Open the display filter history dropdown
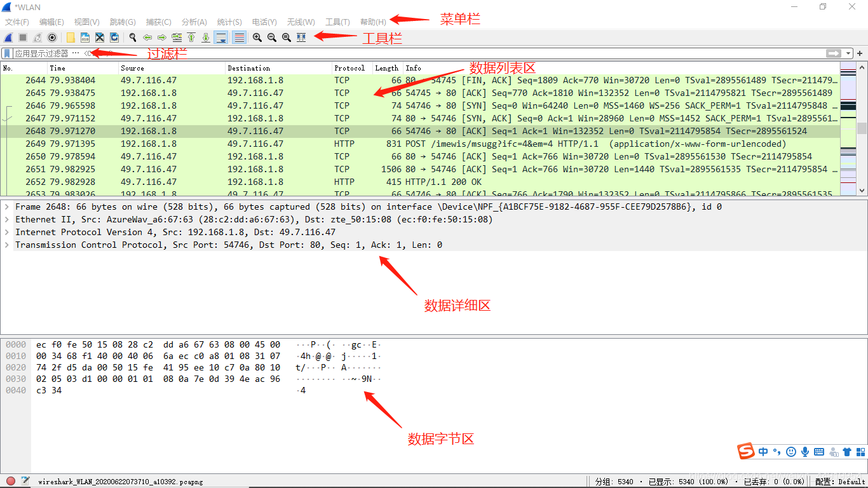This screenshot has width=868, height=488. 848,53
